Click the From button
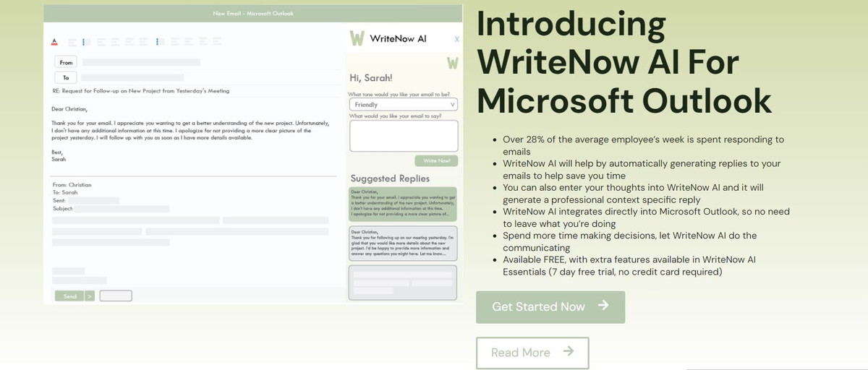868x370 pixels. (x=66, y=63)
